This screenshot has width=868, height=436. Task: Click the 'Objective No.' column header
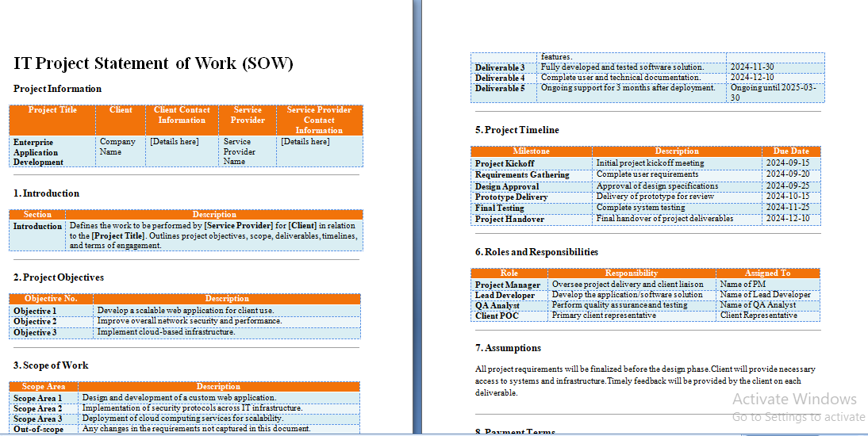tap(51, 299)
